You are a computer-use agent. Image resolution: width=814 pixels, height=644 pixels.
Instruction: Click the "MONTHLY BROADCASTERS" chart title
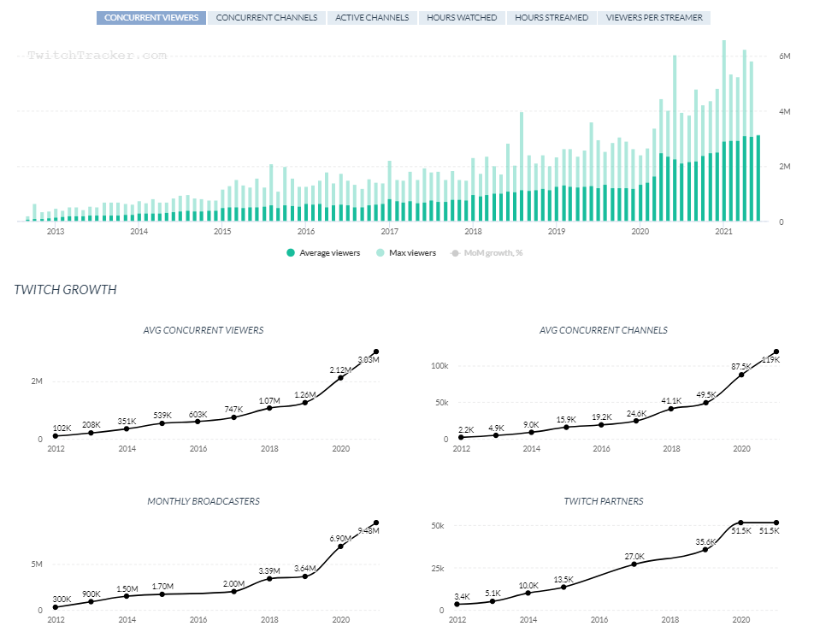pyautogui.click(x=203, y=501)
